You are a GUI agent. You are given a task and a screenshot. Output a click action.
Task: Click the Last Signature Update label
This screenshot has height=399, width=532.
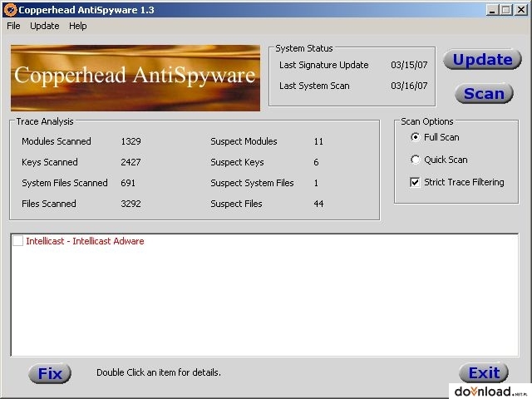pos(323,65)
